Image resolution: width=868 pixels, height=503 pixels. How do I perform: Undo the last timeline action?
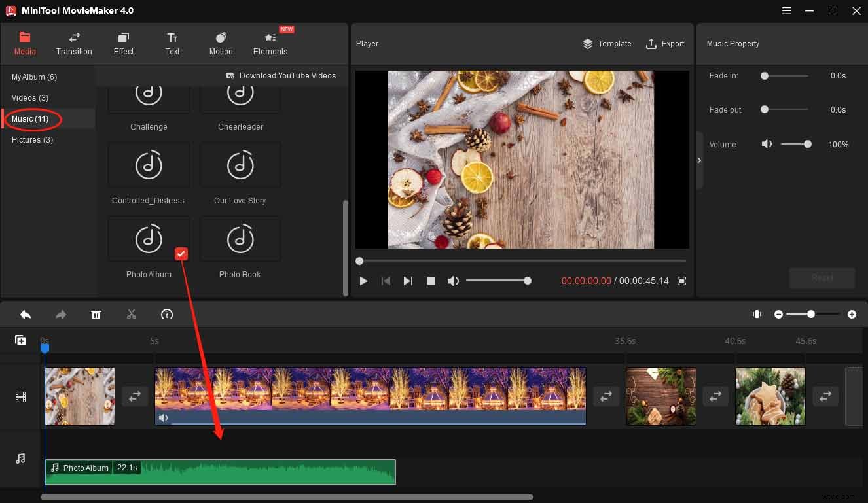(x=26, y=314)
